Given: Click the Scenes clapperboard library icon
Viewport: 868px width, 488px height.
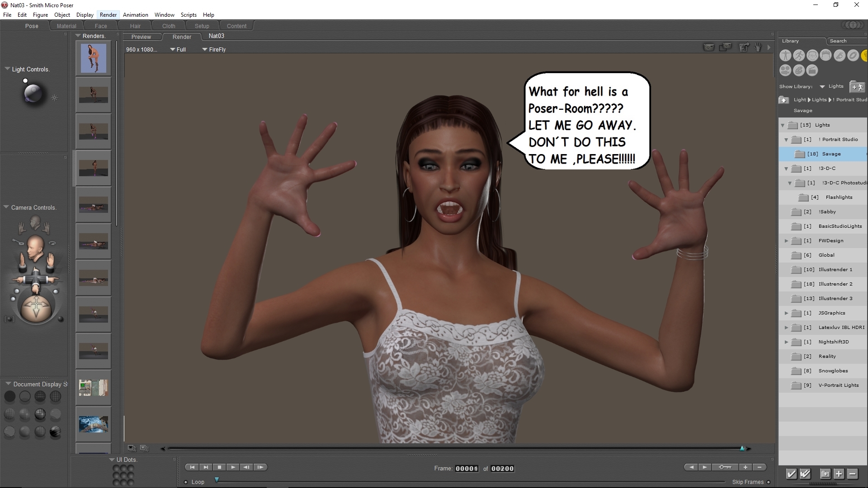Looking at the screenshot, I should [812, 70].
